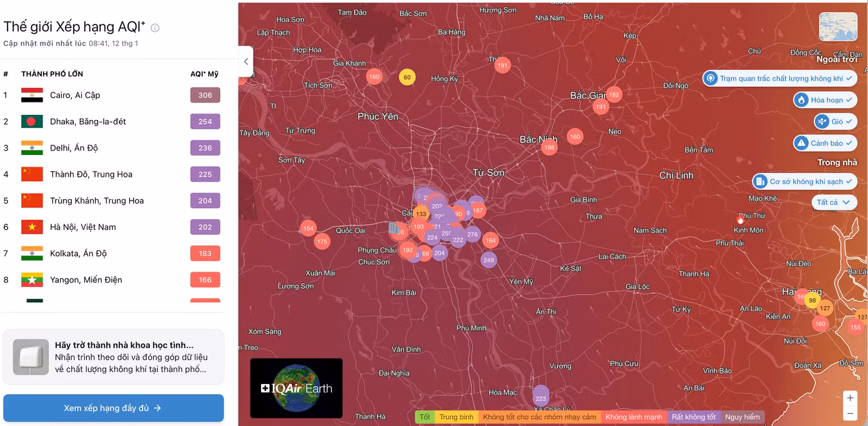Image resolution: width=868 pixels, height=426 pixels.
Task: Click station marker 182 near Bắc Giang
Action: [x=614, y=95]
